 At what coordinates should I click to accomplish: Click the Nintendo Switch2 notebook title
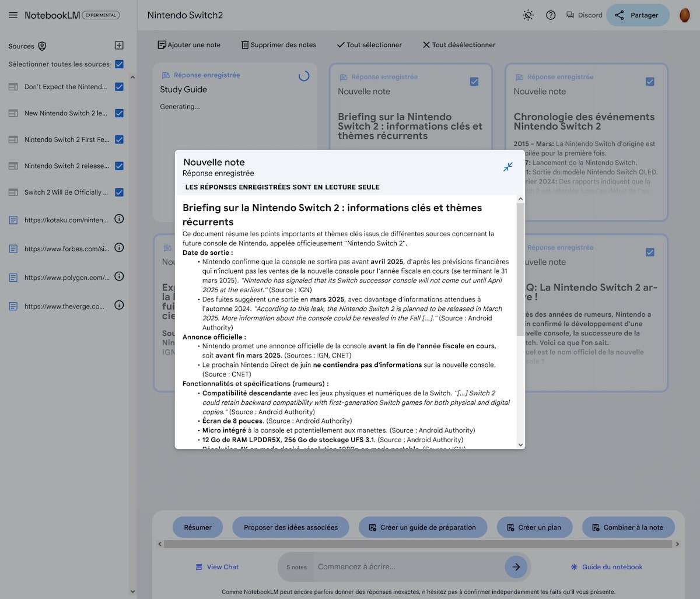coord(185,15)
